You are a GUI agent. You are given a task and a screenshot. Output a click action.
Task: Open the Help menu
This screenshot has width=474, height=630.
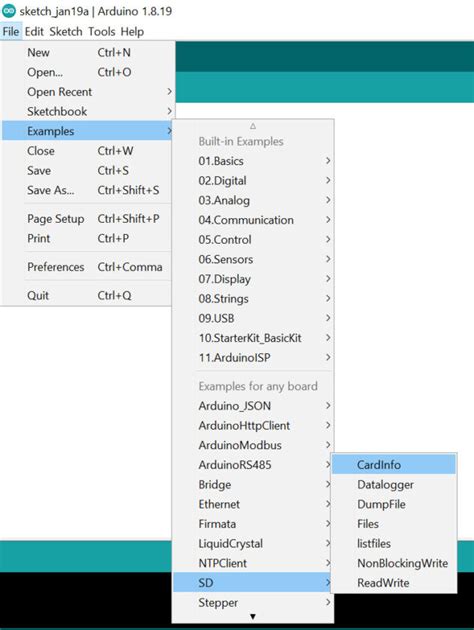(132, 31)
